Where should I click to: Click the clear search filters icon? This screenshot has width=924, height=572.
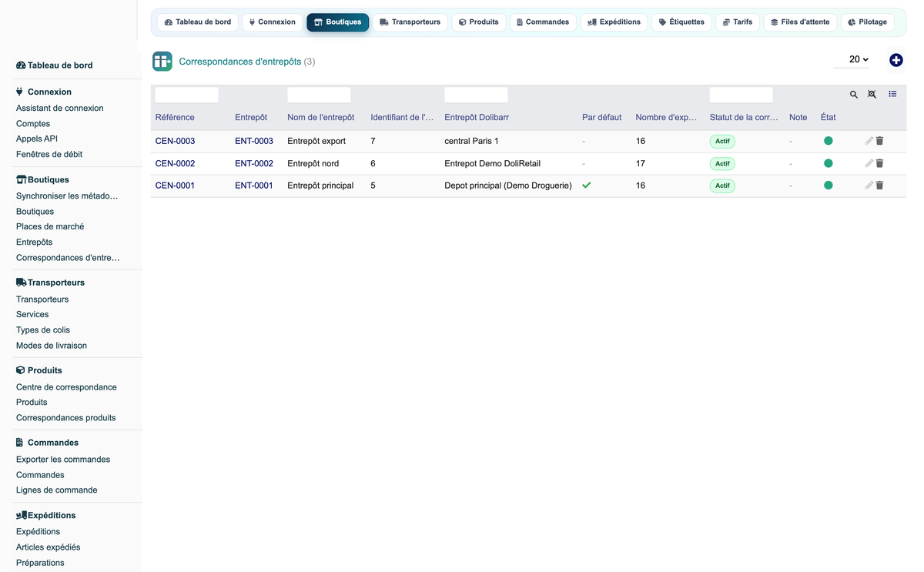tap(872, 95)
